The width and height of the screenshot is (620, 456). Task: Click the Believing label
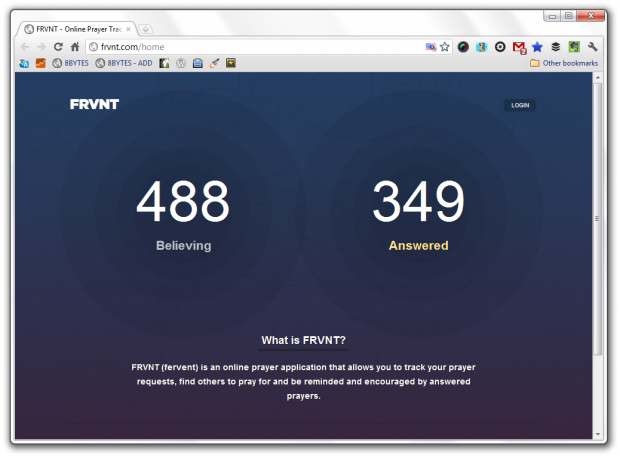[183, 246]
